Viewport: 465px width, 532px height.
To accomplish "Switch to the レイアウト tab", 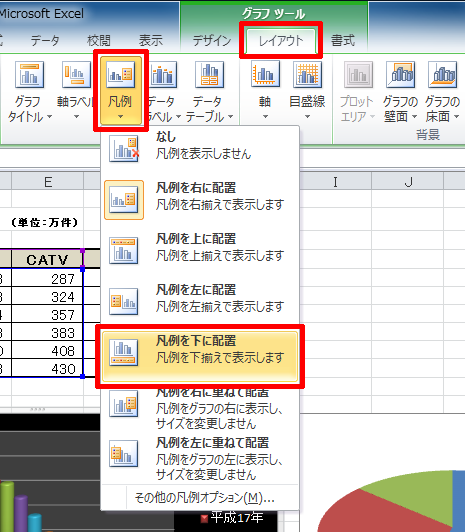I will (281, 41).
